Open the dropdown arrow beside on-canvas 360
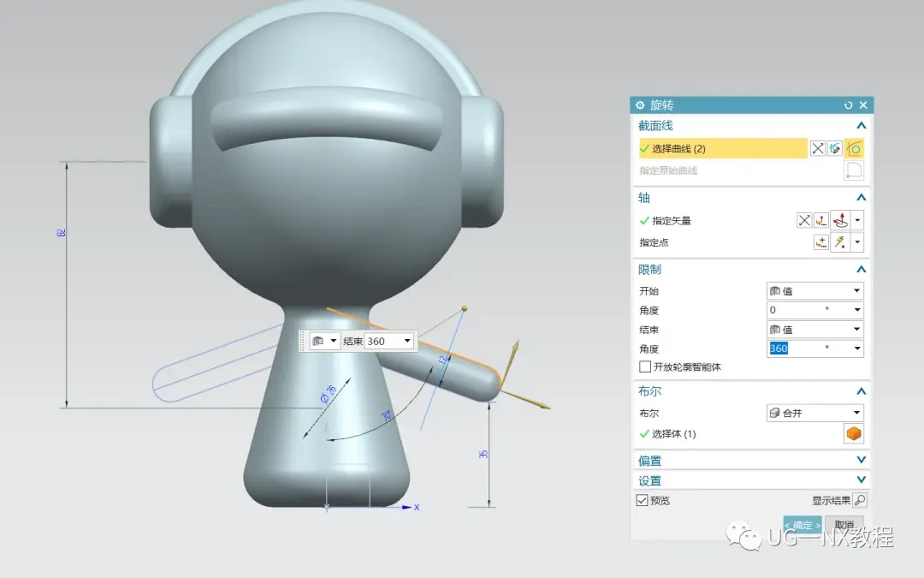 tap(407, 341)
